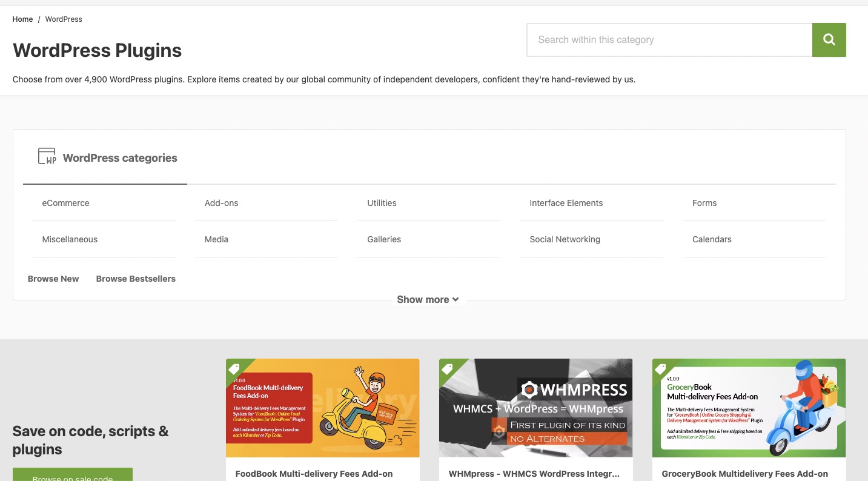
Task: Click the green search magnifier button
Action: point(829,40)
